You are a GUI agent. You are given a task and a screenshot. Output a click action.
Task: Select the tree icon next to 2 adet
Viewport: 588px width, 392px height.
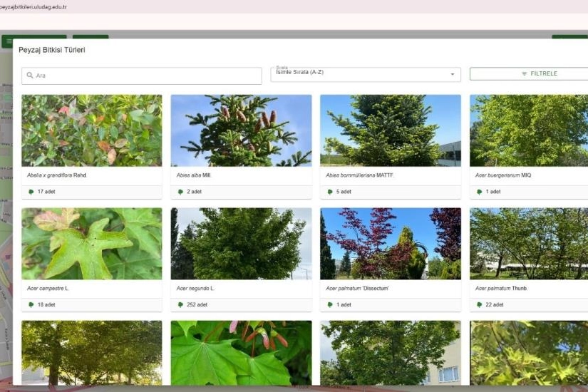click(180, 192)
